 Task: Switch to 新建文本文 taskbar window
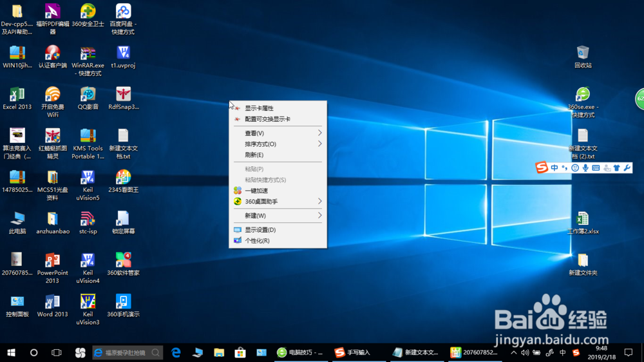point(417,352)
